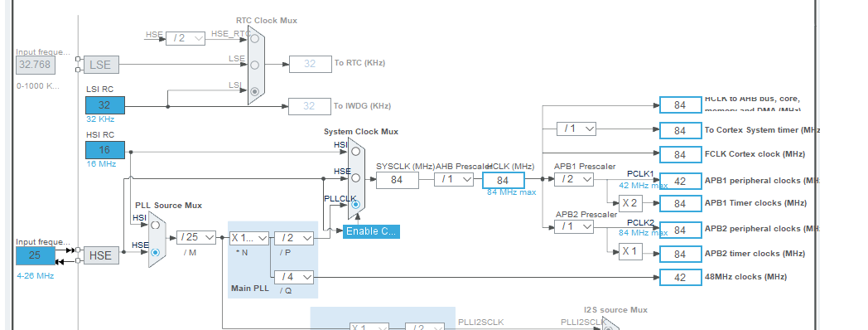The width and height of the screenshot is (868, 330).
Task: Select HSE in System Clock Mux
Action: pyautogui.click(x=356, y=178)
